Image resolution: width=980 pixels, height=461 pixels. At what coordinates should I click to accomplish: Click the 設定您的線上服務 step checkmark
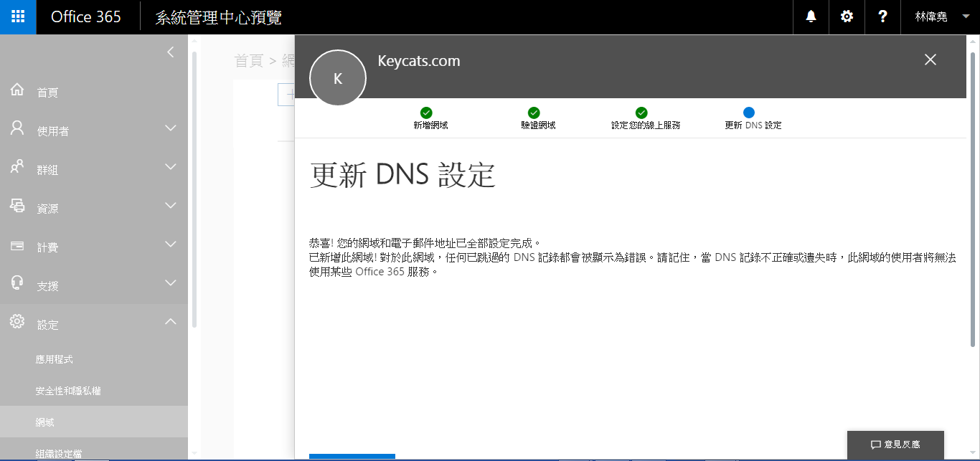[641, 113]
